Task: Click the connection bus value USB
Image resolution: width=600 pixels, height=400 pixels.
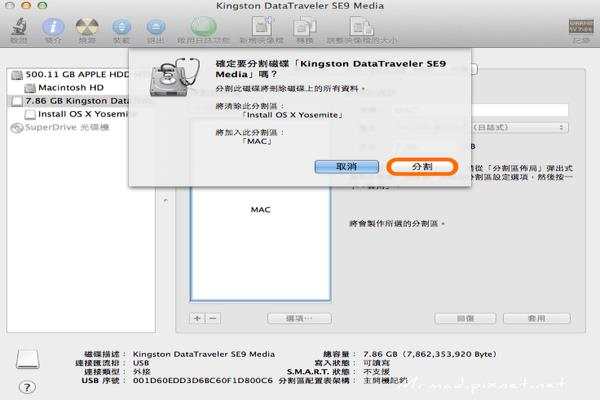Action: (141, 363)
